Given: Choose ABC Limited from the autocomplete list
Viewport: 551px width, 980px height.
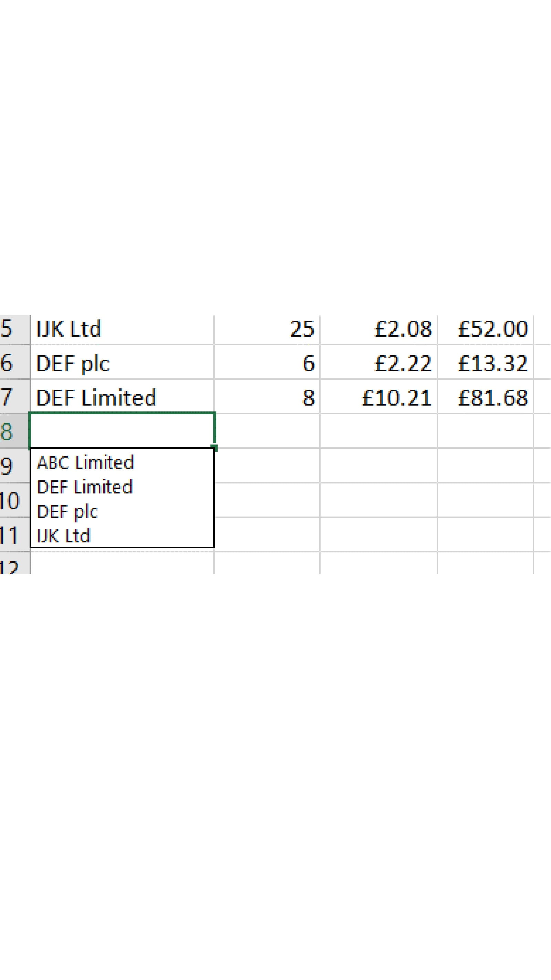Looking at the screenshot, I should pos(85,463).
